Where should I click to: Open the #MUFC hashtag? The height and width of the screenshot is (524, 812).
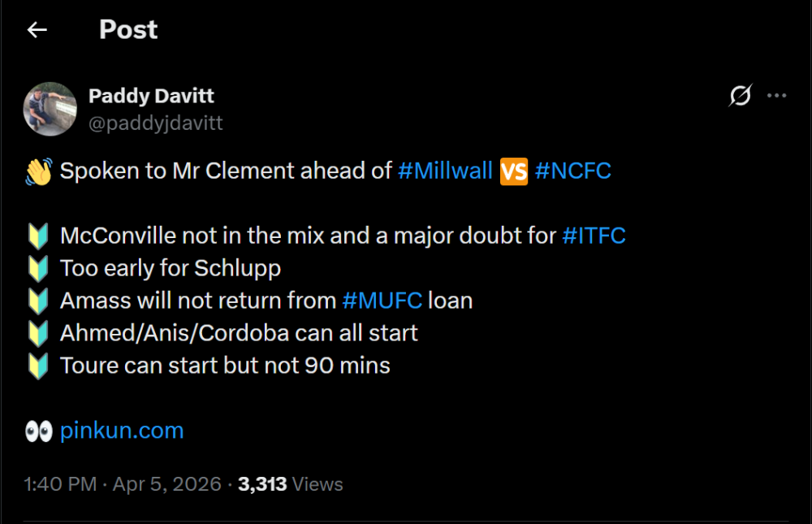pyautogui.click(x=382, y=301)
